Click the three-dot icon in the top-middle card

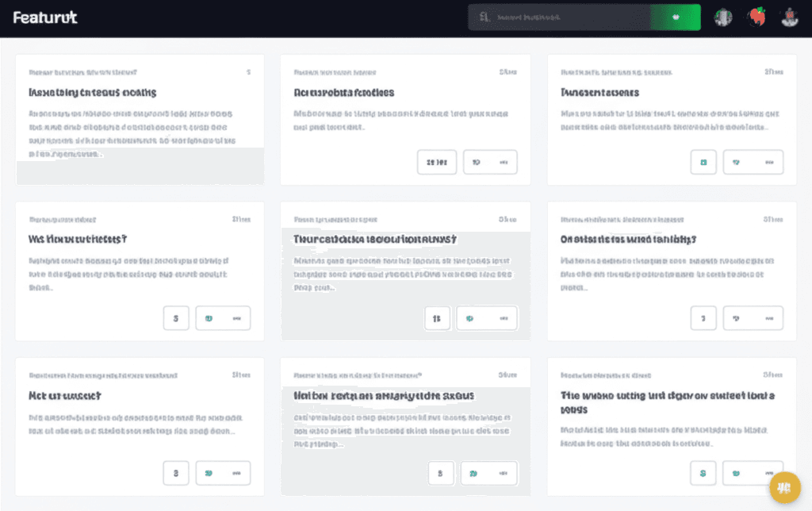click(504, 162)
